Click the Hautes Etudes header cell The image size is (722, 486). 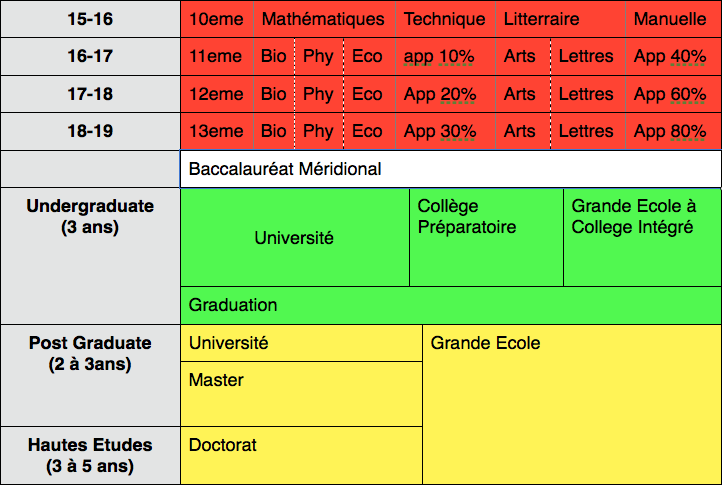tap(90, 456)
